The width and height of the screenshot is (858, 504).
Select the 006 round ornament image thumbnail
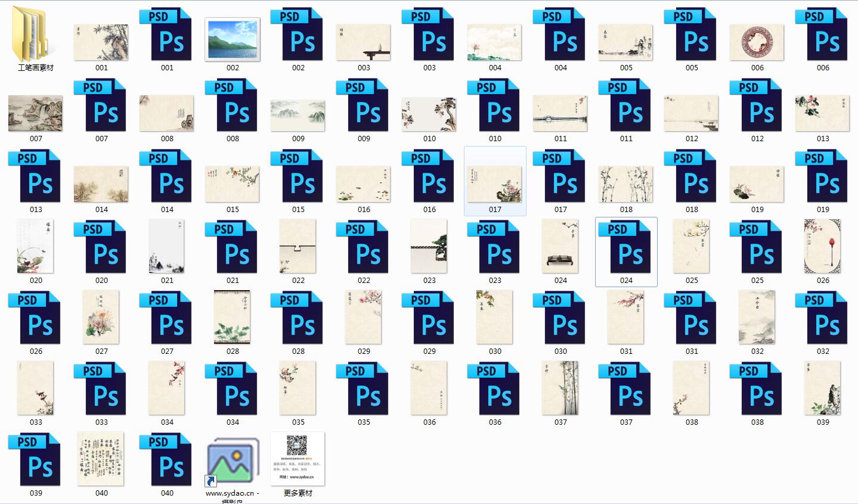757,42
